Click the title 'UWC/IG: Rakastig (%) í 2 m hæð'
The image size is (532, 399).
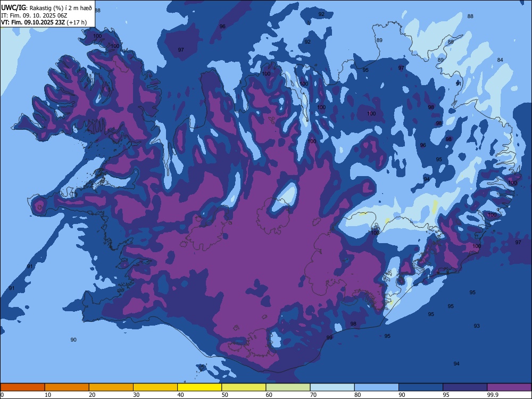[46, 8]
